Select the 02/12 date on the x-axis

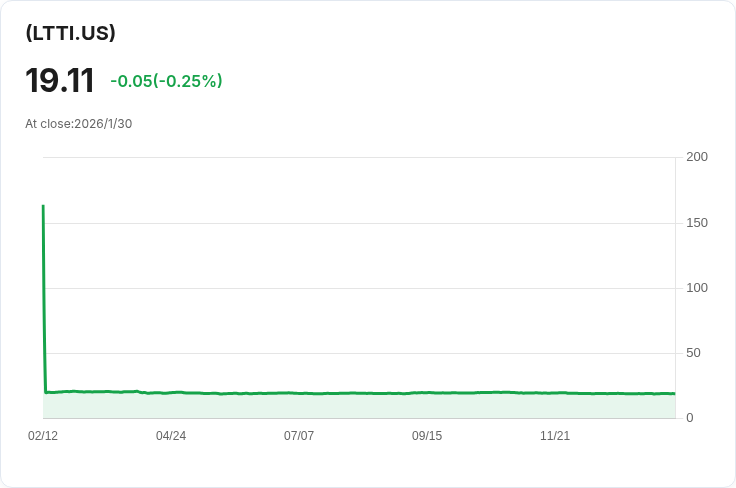(x=43, y=436)
